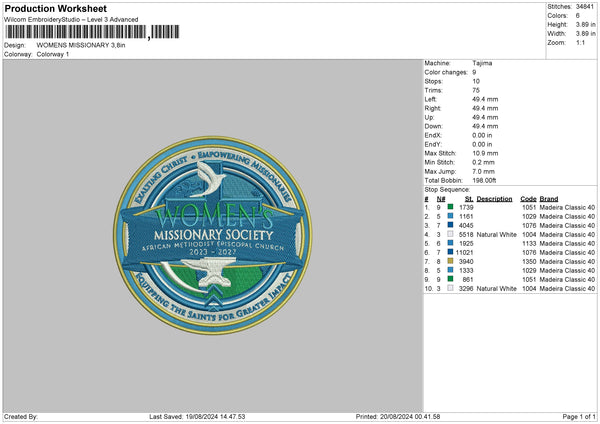Select the dark blue swatch for stop 6
This screenshot has height=424, width=600.
450,252
